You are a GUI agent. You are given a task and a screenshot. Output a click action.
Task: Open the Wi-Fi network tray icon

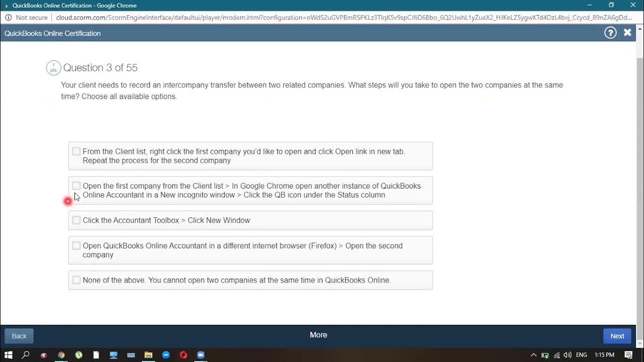click(557, 355)
